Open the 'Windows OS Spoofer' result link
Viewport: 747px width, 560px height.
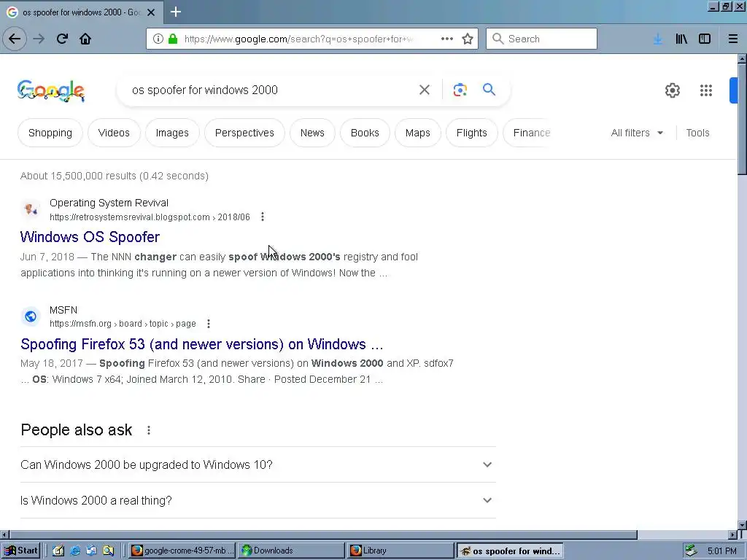90,237
